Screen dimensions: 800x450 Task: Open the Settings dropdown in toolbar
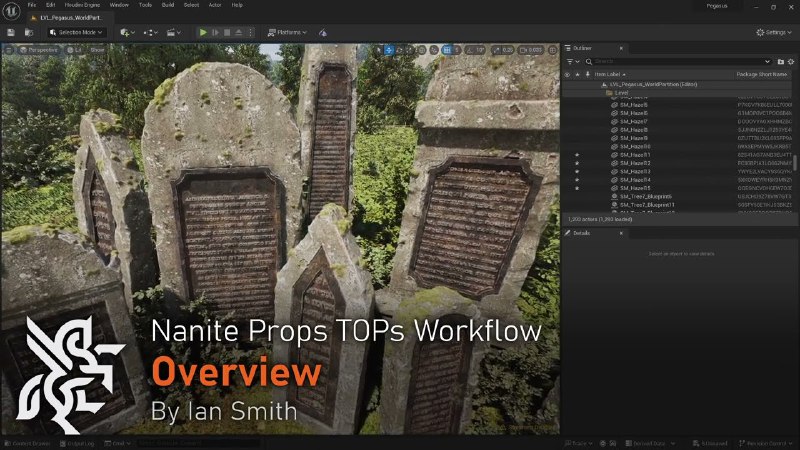coord(774,32)
